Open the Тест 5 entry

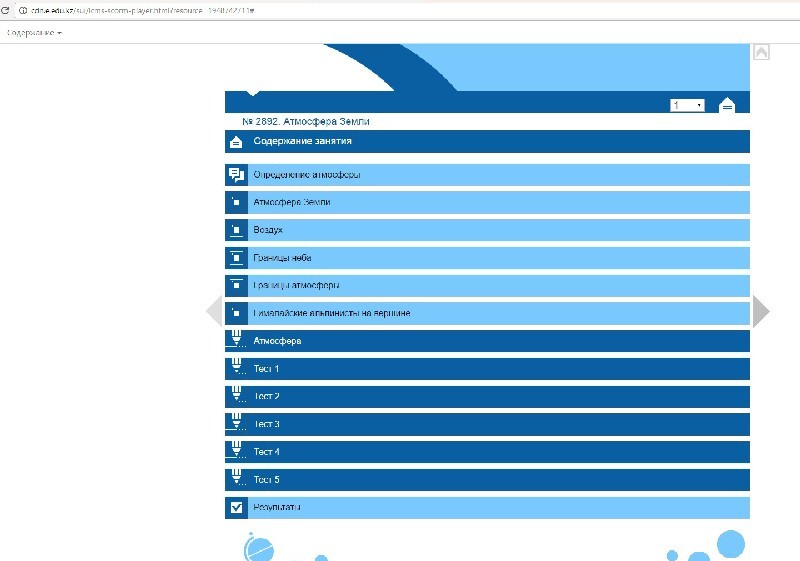tap(266, 479)
